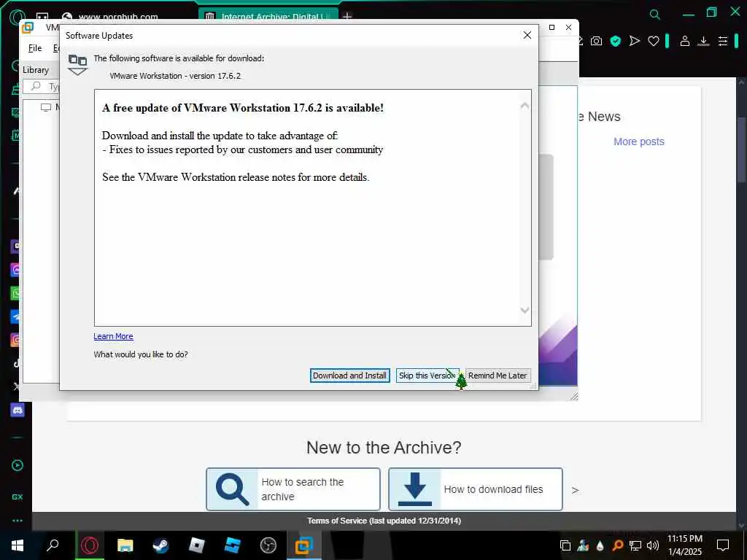Open How to download files
The width and height of the screenshot is (747, 560).
click(x=475, y=489)
